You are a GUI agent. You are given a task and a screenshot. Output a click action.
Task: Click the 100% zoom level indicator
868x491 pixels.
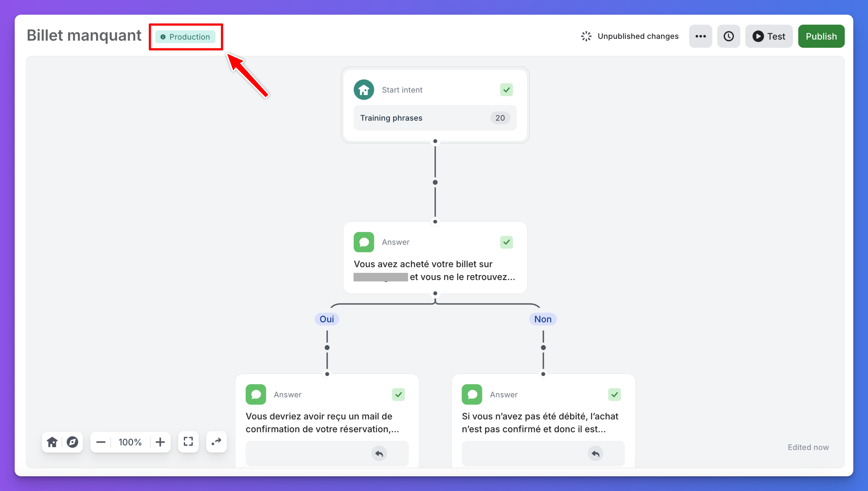pos(130,442)
